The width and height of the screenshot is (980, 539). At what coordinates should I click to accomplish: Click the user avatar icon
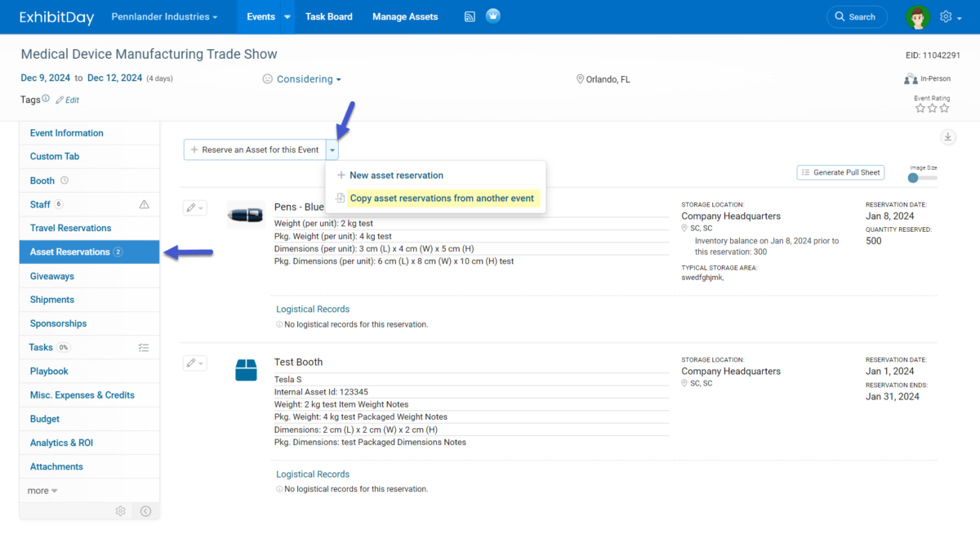(918, 16)
